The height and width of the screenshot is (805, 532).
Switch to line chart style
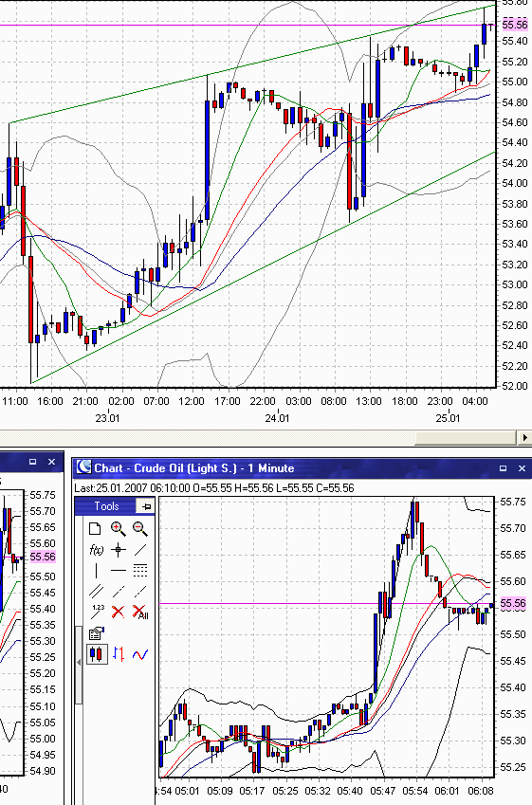tap(139, 654)
